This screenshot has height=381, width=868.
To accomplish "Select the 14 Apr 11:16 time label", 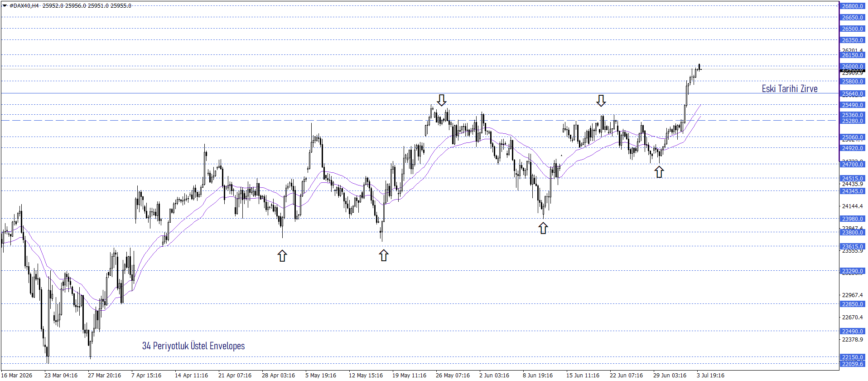I will click(x=191, y=375).
